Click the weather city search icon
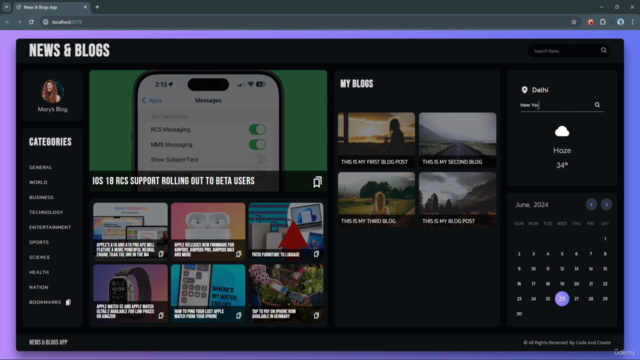The height and width of the screenshot is (360, 640). coord(597,105)
